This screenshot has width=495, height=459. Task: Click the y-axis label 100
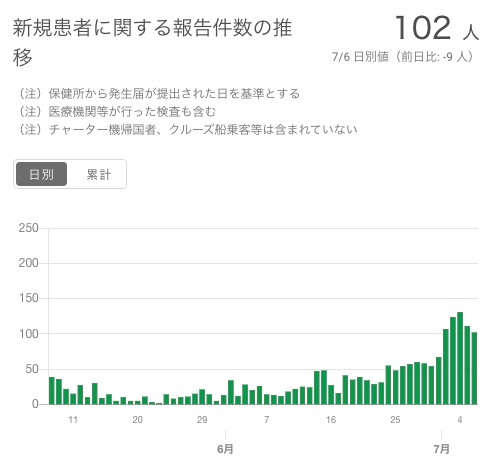[x=28, y=334]
